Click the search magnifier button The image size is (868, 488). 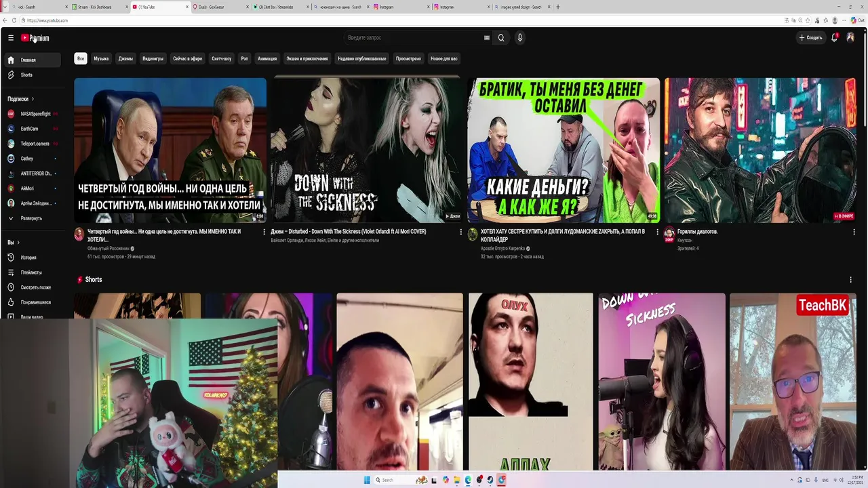point(501,38)
